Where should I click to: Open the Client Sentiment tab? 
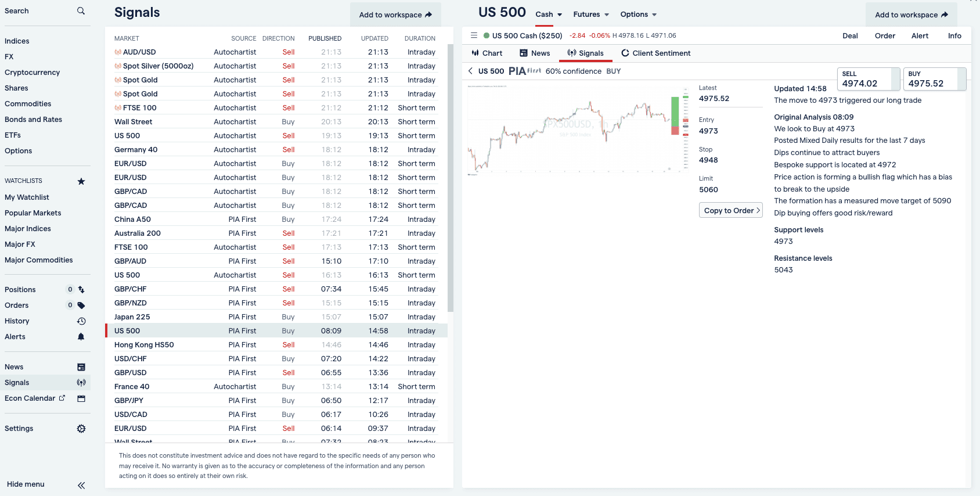655,53
